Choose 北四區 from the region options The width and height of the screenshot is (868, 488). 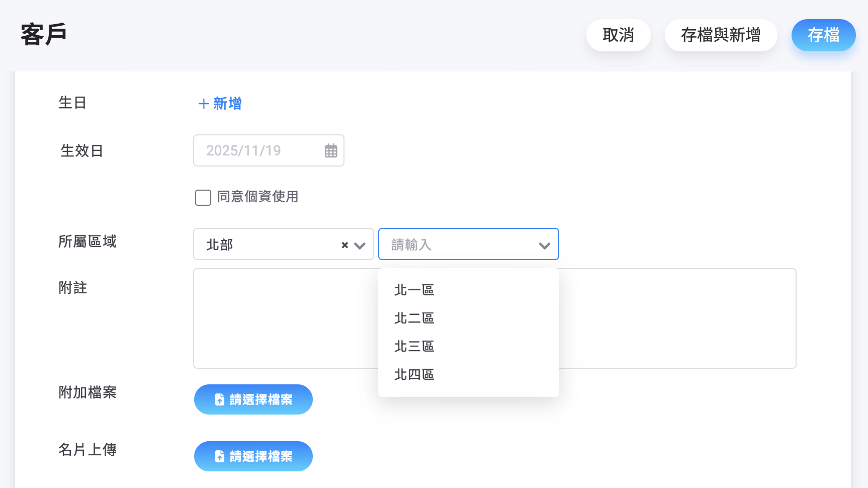414,374
